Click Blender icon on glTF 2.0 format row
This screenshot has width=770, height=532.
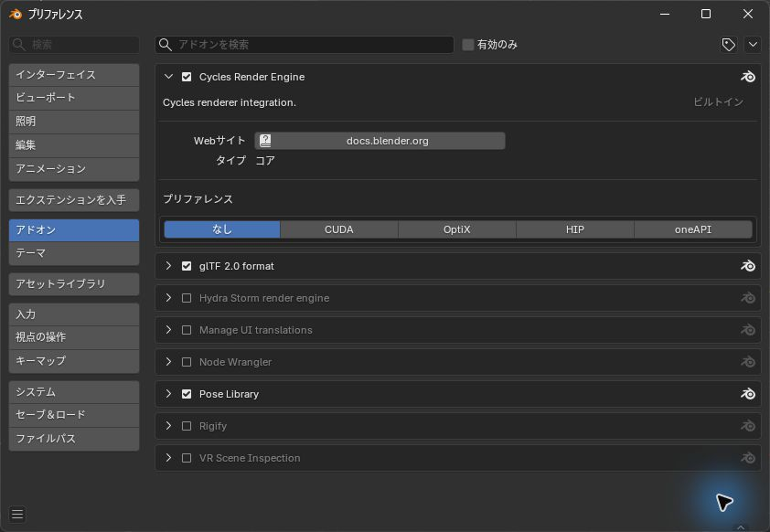(x=748, y=266)
